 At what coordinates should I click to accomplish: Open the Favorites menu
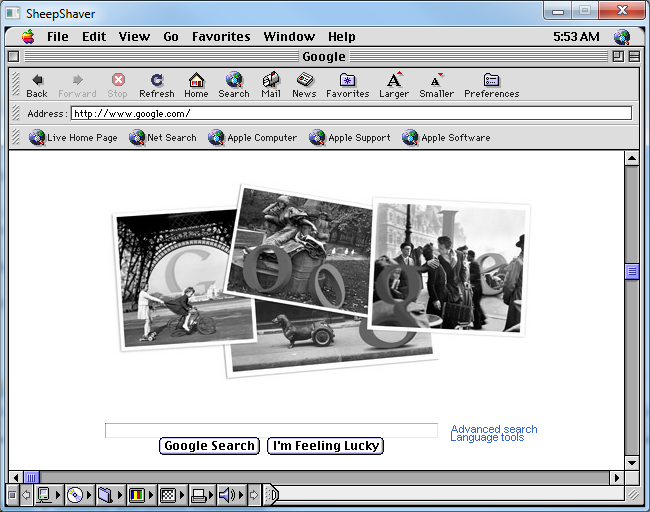tap(221, 37)
